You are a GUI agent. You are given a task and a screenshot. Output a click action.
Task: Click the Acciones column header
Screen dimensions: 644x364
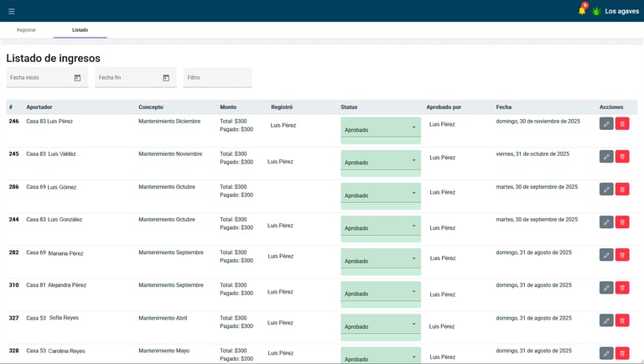[x=611, y=107]
